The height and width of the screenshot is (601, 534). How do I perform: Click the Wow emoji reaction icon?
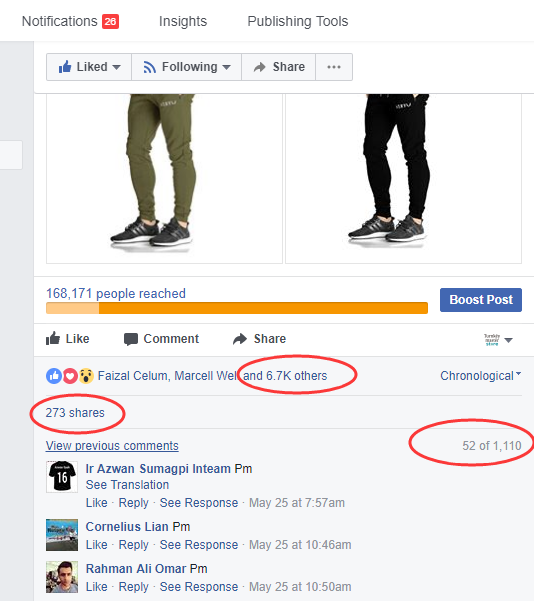tap(86, 376)
